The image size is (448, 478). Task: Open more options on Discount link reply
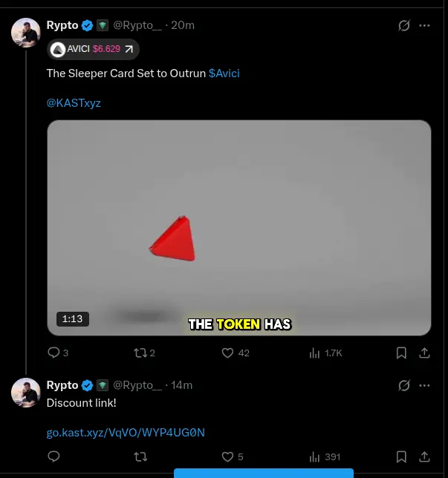point(425,385)
